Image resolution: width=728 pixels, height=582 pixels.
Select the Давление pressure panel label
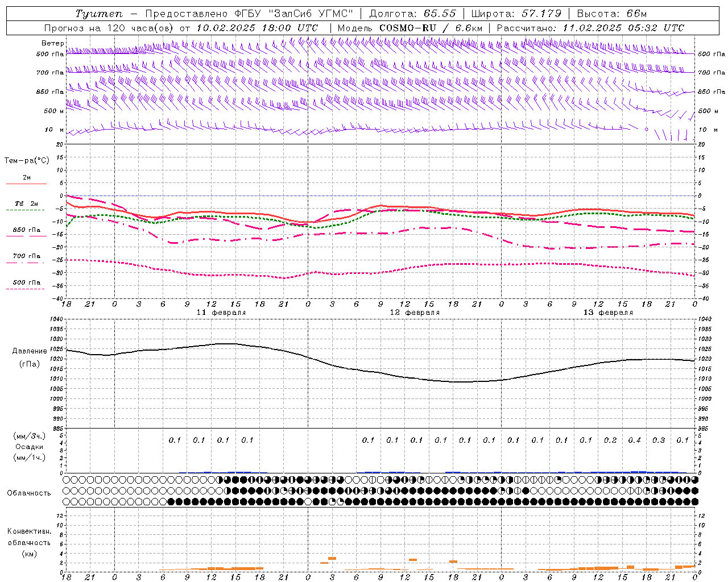point(30,351)
